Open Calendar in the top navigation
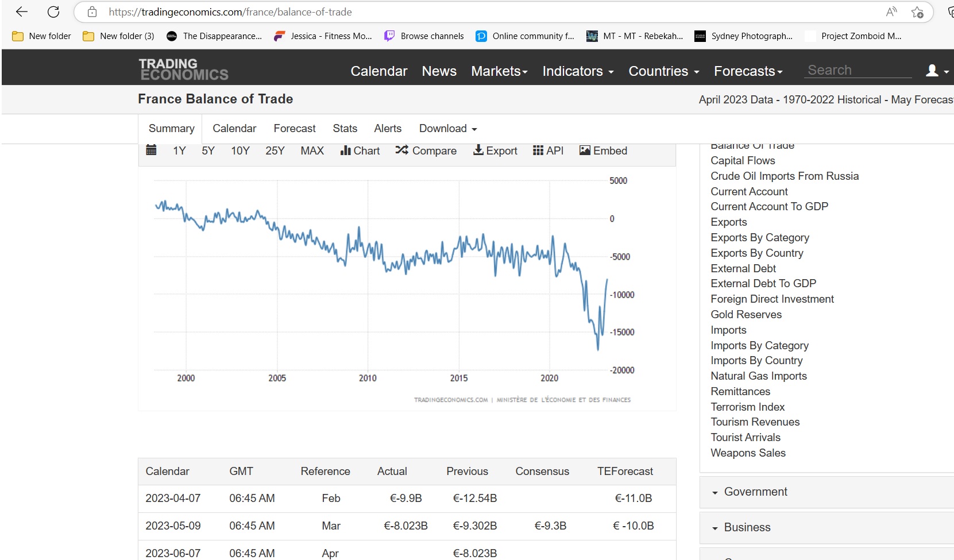The height and width of the screenshot is (560, 954). tap(379, 71)
